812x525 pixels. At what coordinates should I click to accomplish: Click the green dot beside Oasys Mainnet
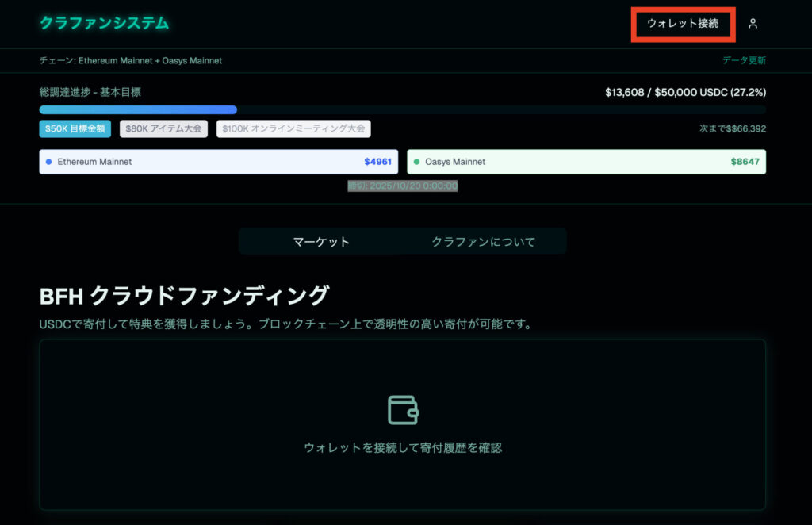[x=417, y=162]
